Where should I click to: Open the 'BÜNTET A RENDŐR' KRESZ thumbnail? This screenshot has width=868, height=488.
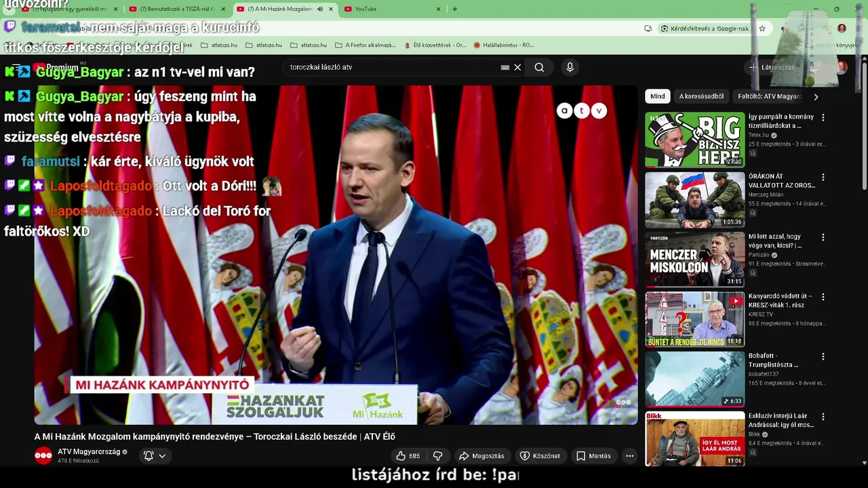(694, 319)
